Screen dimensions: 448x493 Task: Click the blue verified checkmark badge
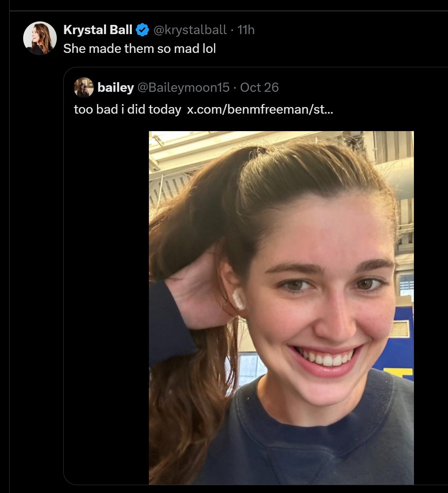142,30
